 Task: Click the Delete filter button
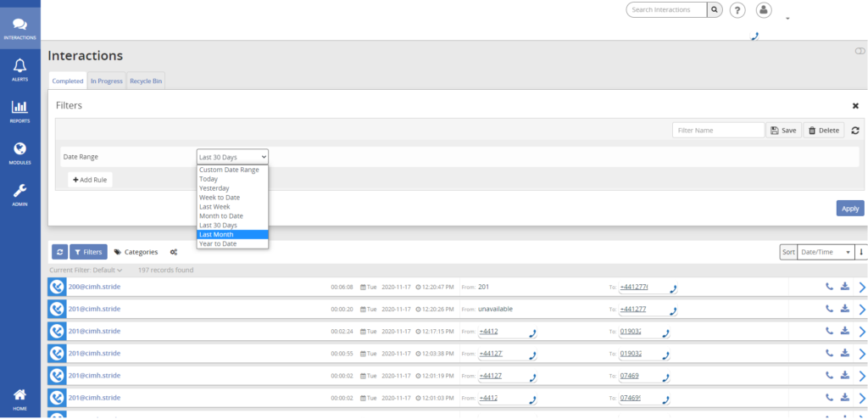[824, 131]
